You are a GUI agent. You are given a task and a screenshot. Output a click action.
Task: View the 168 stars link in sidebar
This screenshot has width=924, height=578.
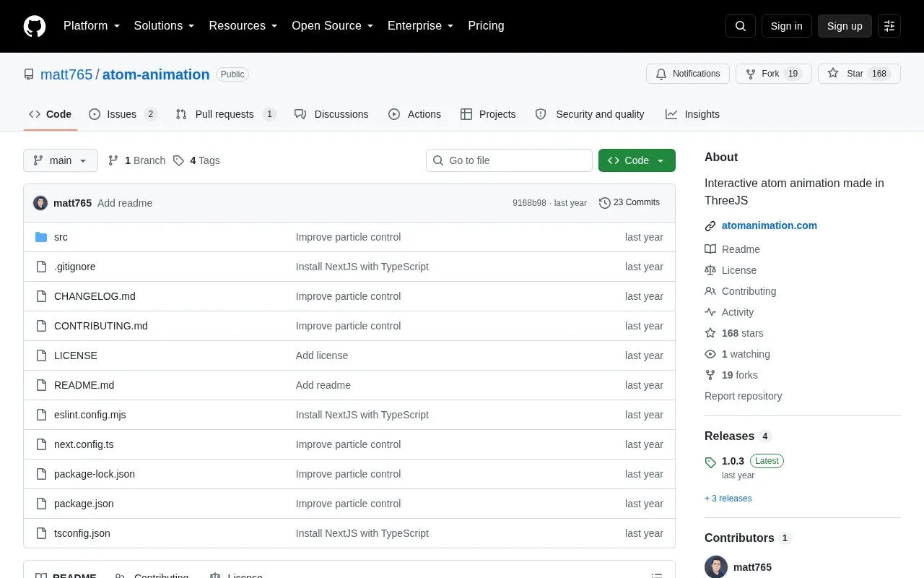[x=734, y=333]
